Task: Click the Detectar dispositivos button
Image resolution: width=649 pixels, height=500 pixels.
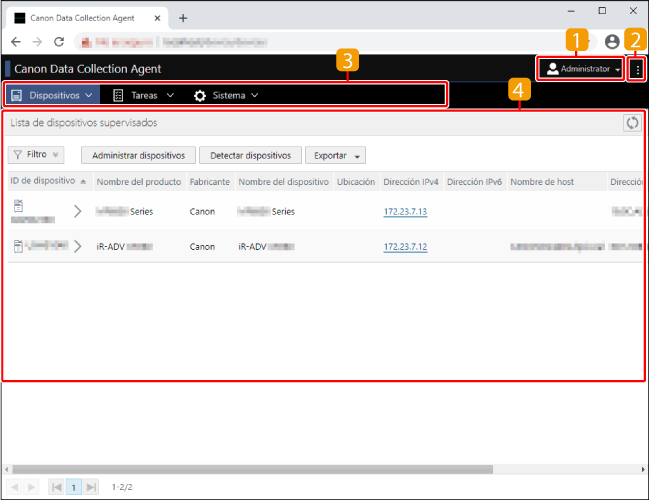Action: [250, 155]
